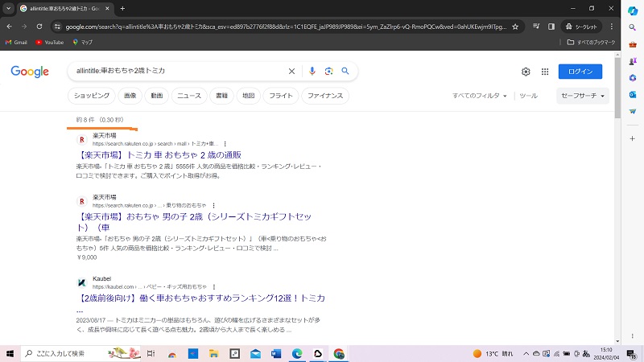
Task: Click the シークレット incognito indicator
Action: pyautogui.click(x=581, y=27)
